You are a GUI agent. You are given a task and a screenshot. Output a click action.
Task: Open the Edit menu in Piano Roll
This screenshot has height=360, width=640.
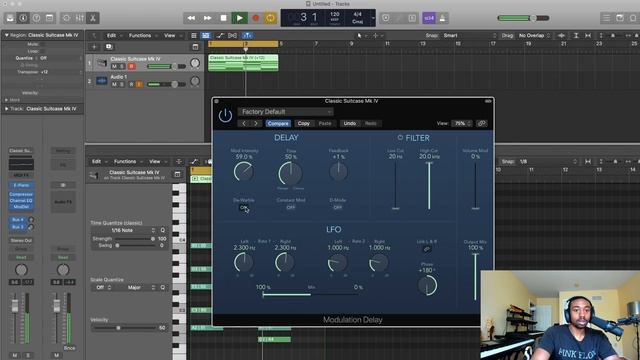point(96,162)
